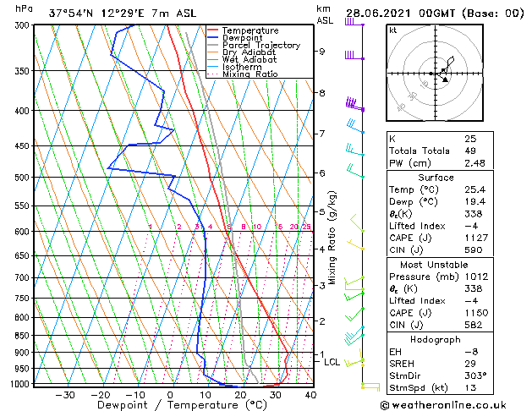Click the station coordinates '37°54'N 12°29'E 7m ASL'

[x=123, y=14]
